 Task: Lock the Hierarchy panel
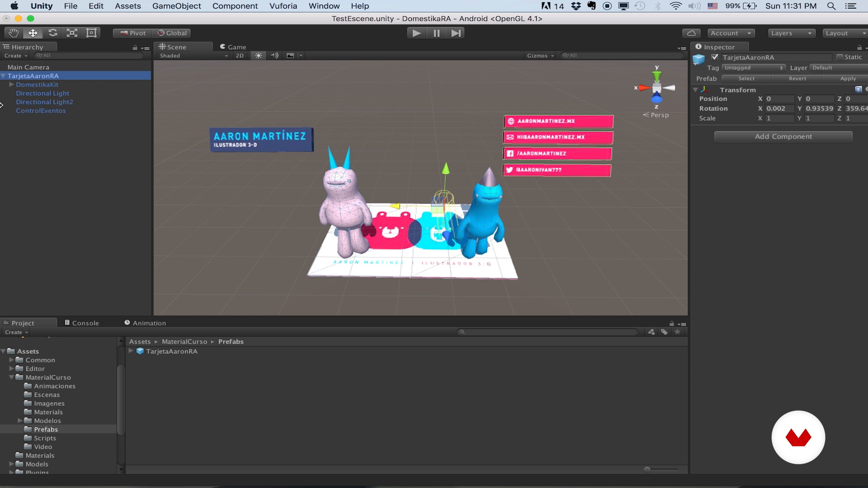tap(135, 47)
